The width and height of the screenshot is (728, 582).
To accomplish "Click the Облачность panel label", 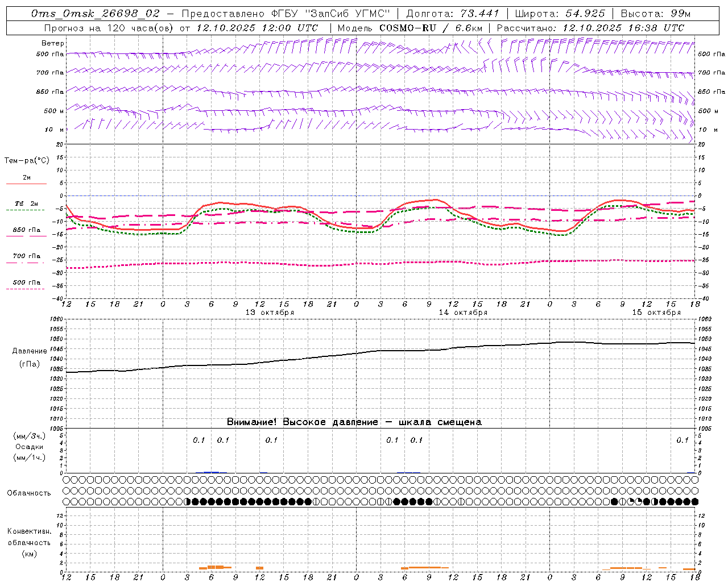I will (x=29, y=493).
